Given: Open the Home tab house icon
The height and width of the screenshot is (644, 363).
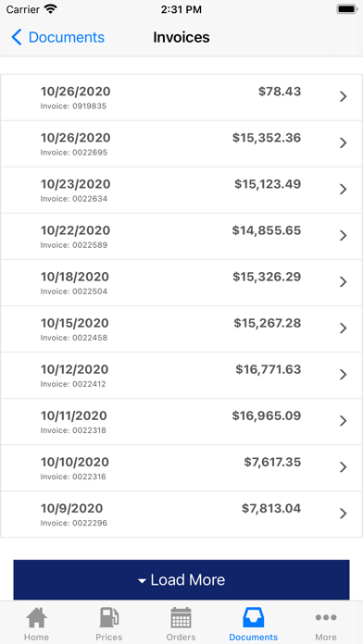Looking at the screenshot, I should pyautogui.click(x=37, y=617).
